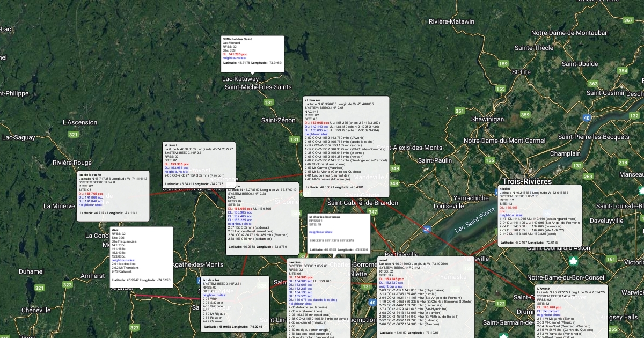The width and height of the screenshot is (644, 338).
Task: Open neighbour sites link in nicolet popup
Action: [511, 214]
